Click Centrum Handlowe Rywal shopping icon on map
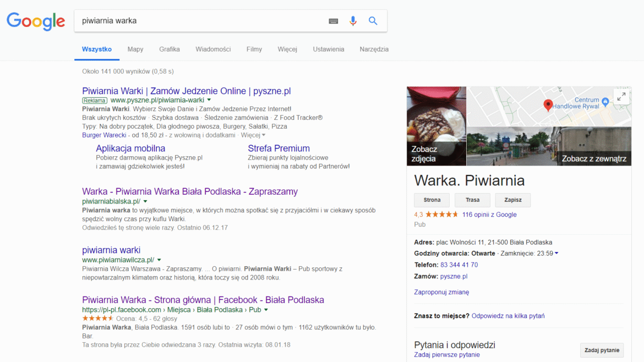 [605, 101]
